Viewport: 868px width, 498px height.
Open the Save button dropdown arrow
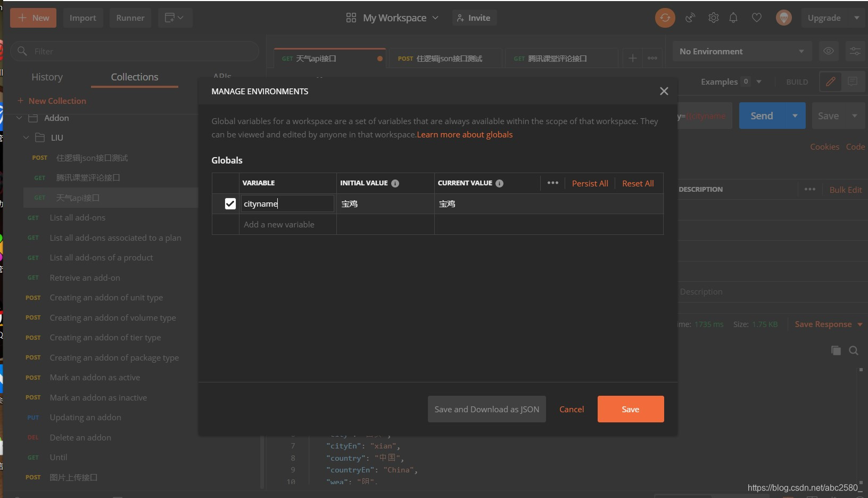pos(855,116)
